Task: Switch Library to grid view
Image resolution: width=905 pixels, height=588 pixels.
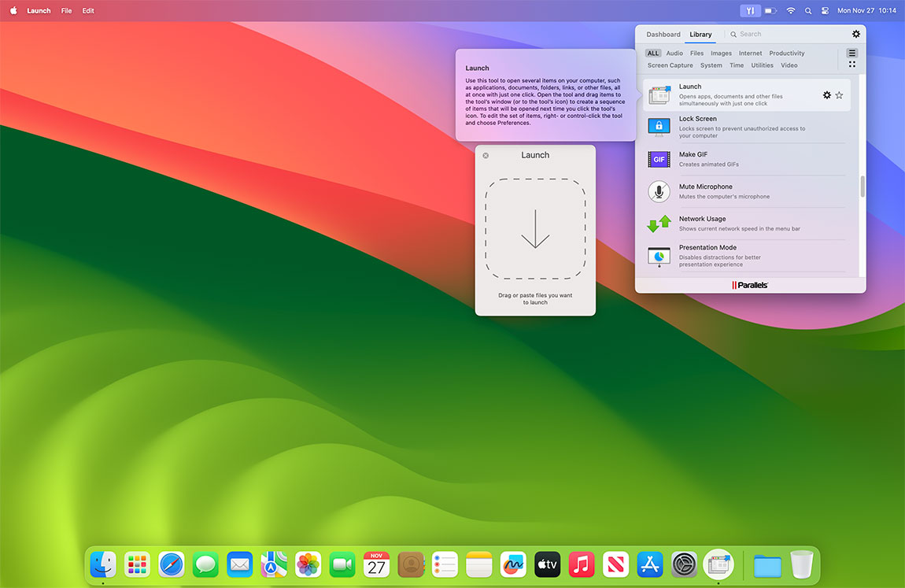Action: [851, 65]
